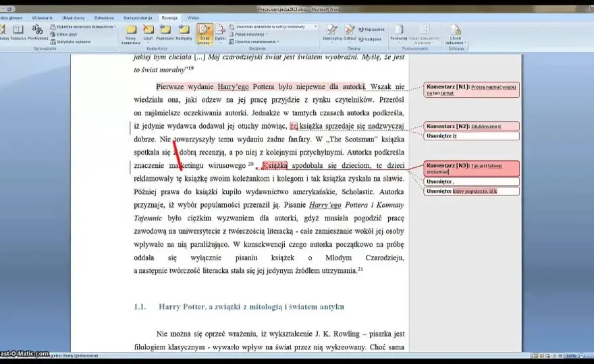Select the Komentarz [N1] balloon
This screenshot has width=594, height=364.
coord(471,90)
